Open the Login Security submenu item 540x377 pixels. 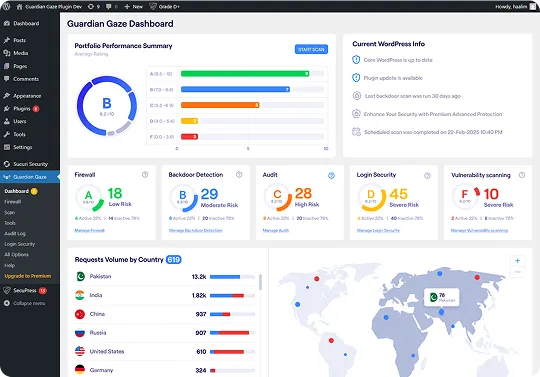point(20,244)
